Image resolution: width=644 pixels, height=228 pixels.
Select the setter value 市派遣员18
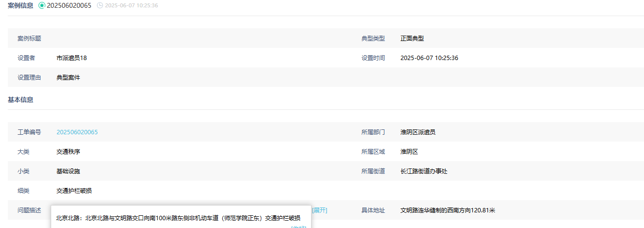[72, 58]
